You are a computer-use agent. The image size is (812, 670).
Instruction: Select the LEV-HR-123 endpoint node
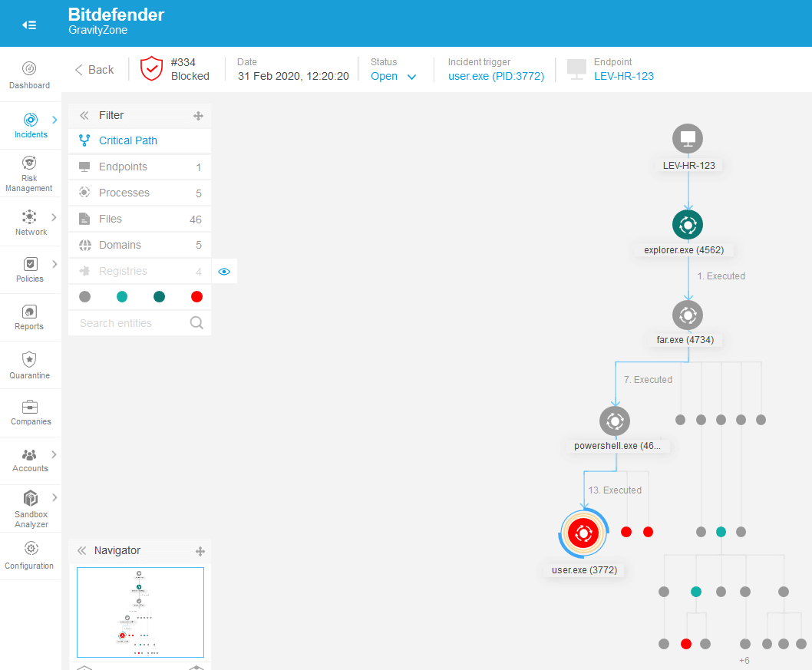pyautogui.click(x=688, y=139)
